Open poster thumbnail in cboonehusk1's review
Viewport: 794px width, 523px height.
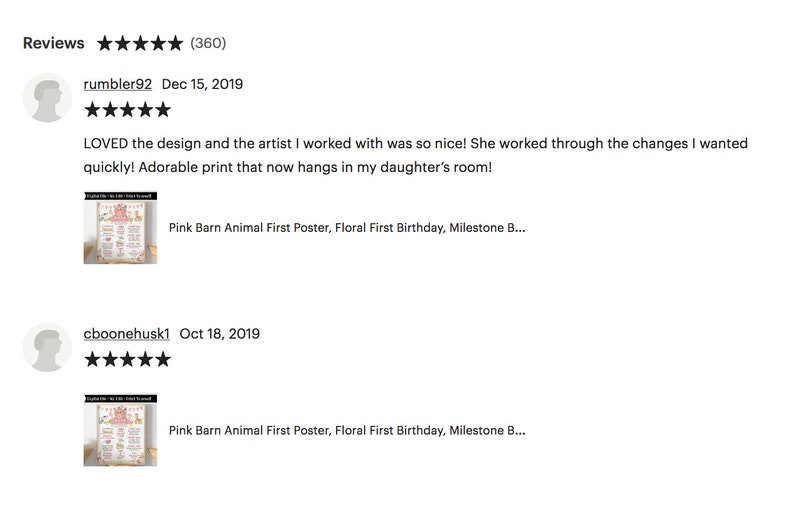coord(121,430)
